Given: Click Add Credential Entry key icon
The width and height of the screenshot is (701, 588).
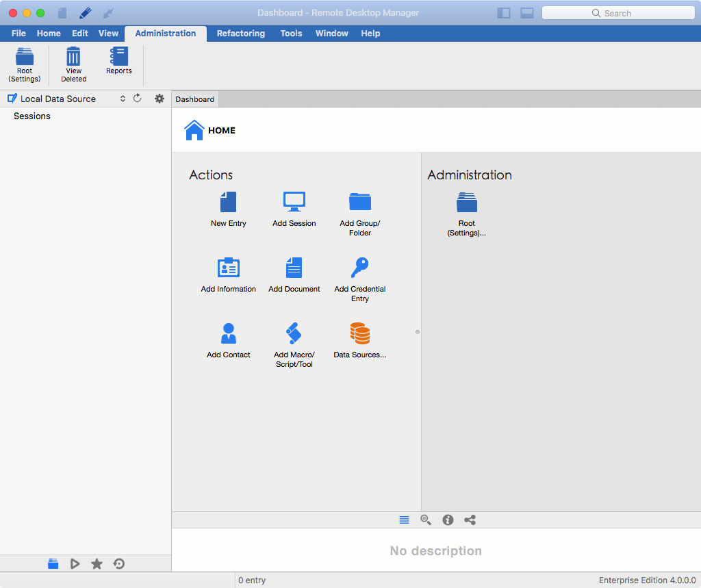Looking at the screenshot, I should click(x=360, y=268).
